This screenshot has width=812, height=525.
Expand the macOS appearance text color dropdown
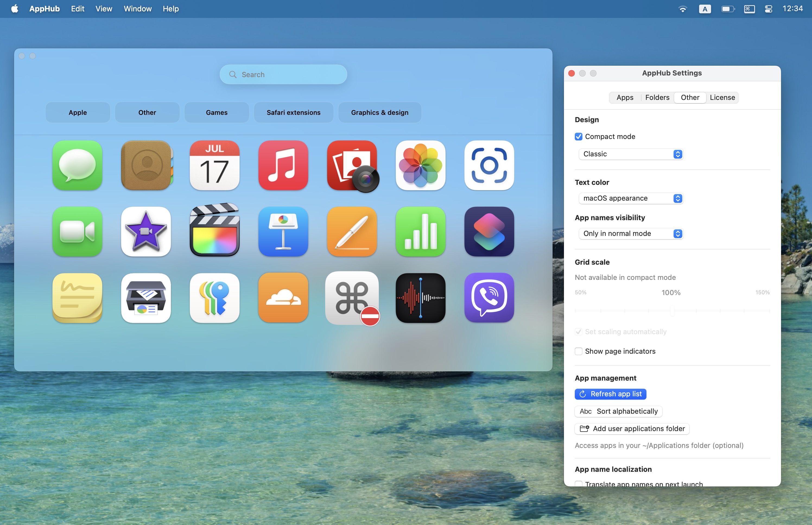(631, 198)
